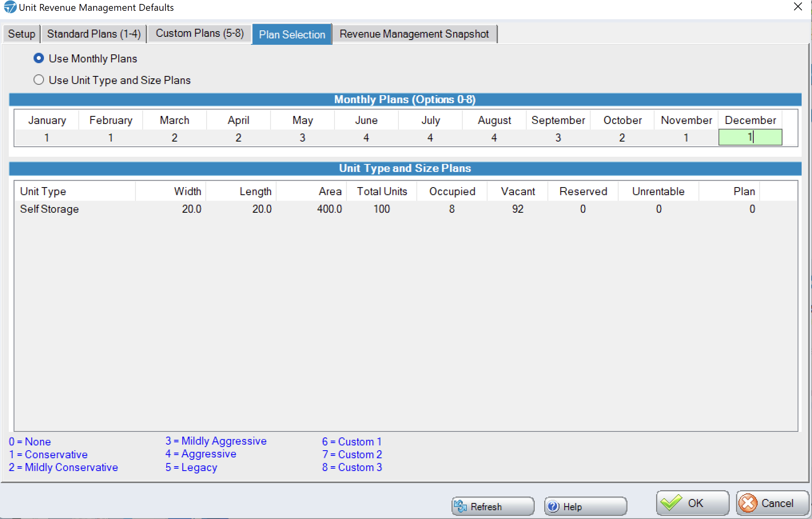Screen dimensions: 812x519
Task: Click the Occupied value 8
Action: pos(452,209)
